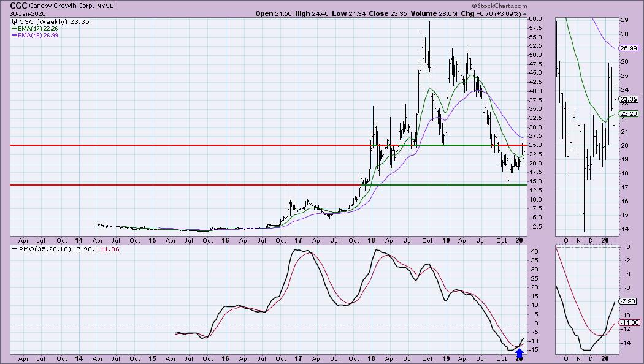The image size is (644, 364).
Task: Click the black PMO legend line marker
Action: (x=14, y=249)
